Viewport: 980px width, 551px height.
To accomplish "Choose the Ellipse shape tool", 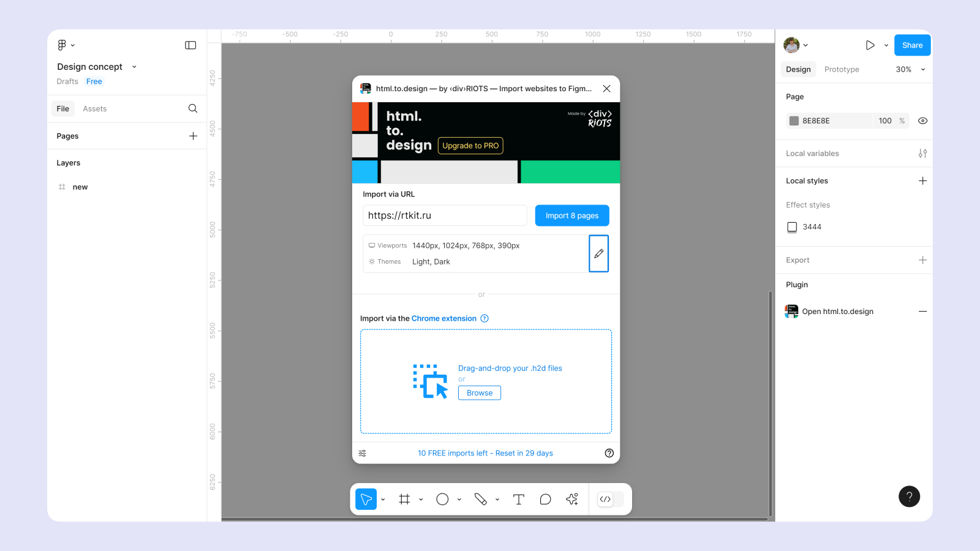I will tap(442, 500).
